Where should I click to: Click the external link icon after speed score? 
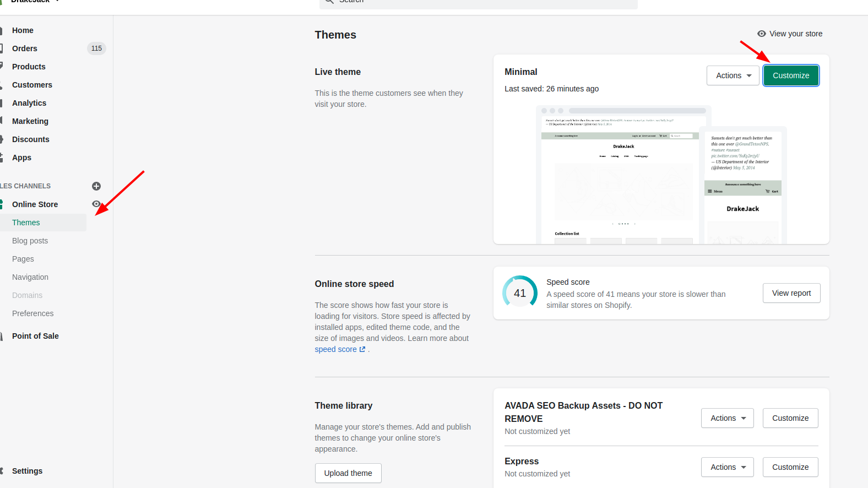[x=362, y=349]
